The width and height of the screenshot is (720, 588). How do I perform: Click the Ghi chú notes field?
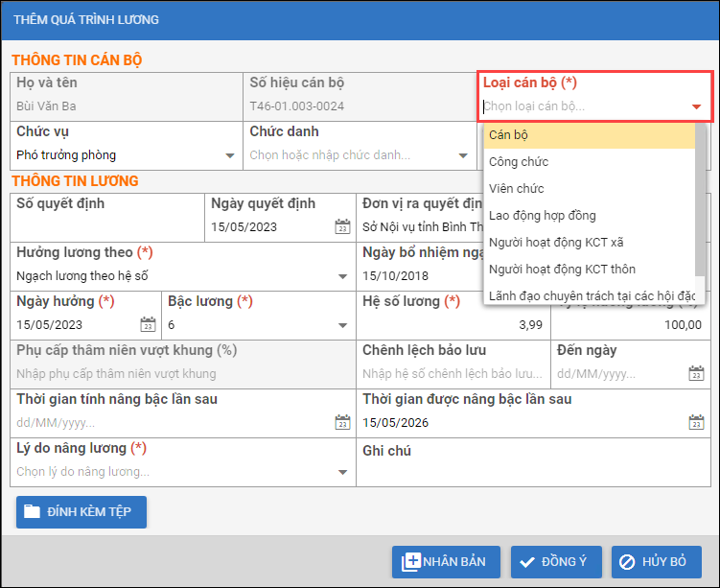[537, 471]
